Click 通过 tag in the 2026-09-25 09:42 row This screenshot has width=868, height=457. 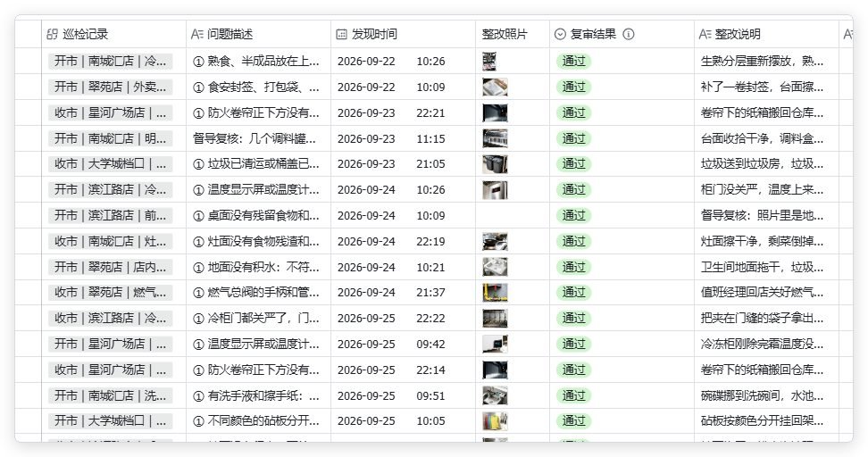tap(573, 345)
